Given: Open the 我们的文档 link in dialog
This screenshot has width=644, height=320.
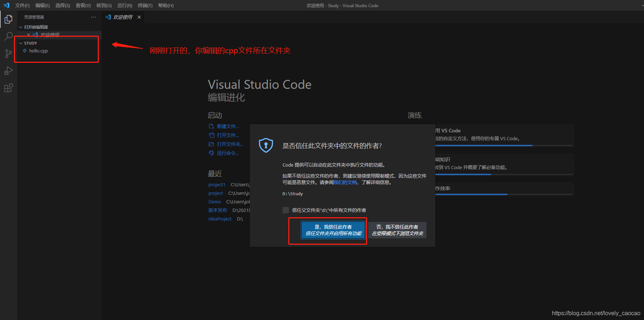Looking at the screenshot, I should click(x=345, y=182).
